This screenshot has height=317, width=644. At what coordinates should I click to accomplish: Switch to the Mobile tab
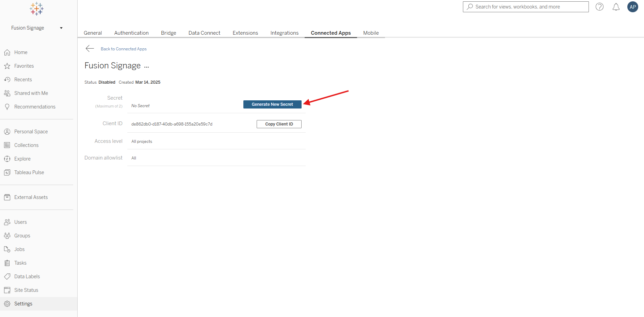[x=371, y=33]
